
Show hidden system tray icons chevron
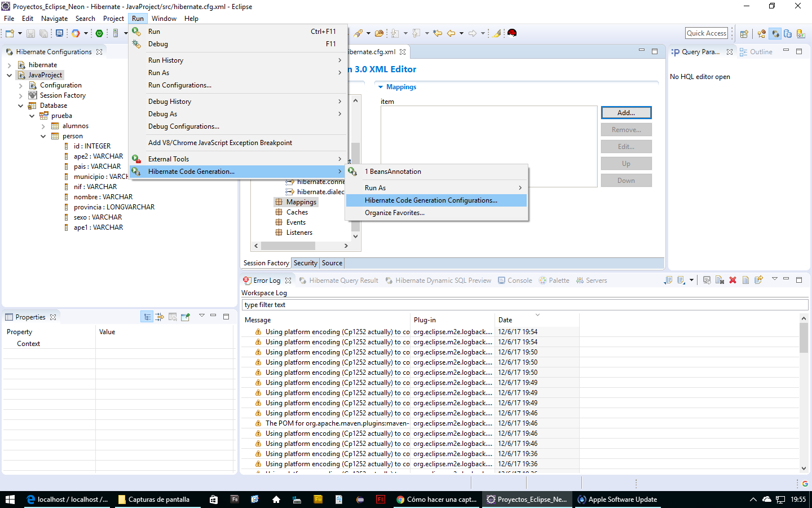tap(753, 500)
